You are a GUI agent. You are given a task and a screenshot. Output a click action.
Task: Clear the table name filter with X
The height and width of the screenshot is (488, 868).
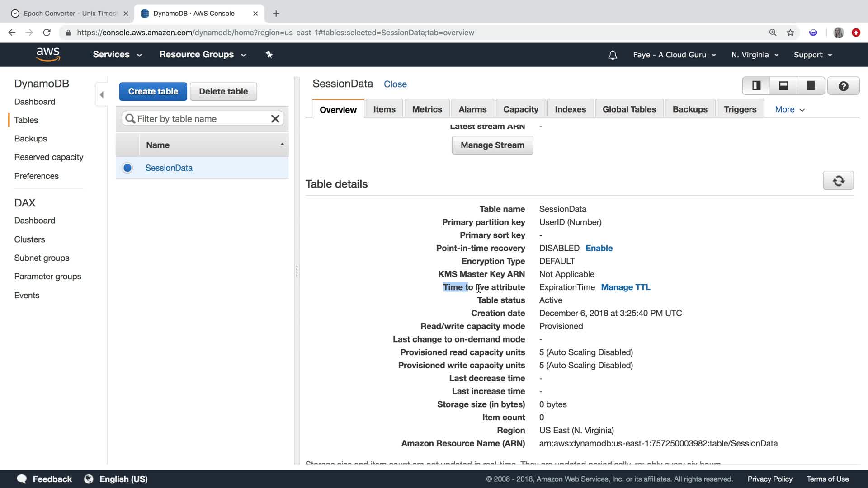point(275,119)
